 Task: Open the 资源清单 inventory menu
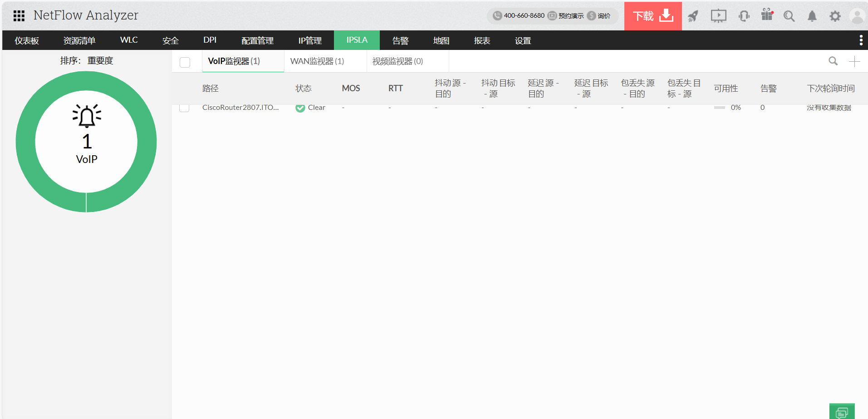click(79, 40)
